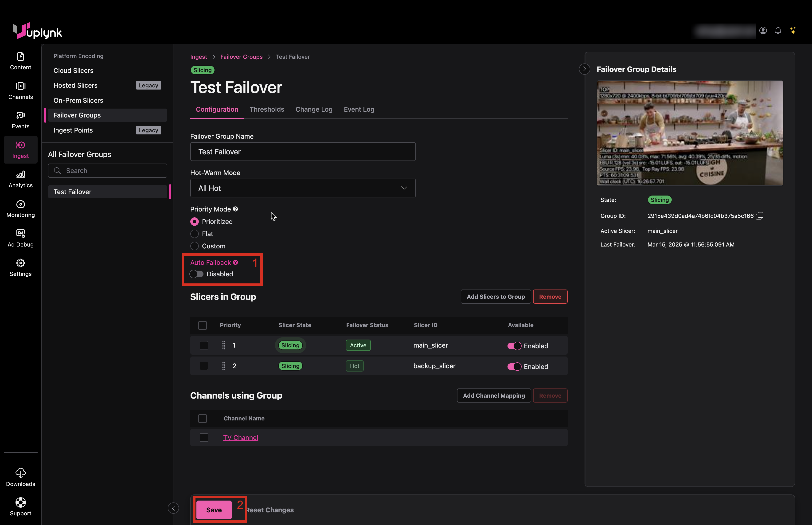Copy the Group ID to clipboard

(760, 216)
